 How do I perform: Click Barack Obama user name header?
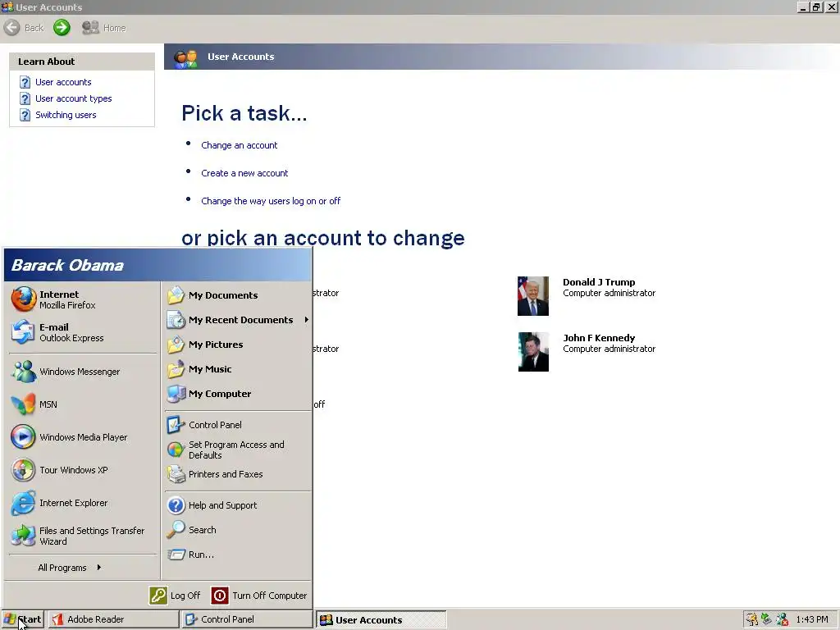point(67,265)
